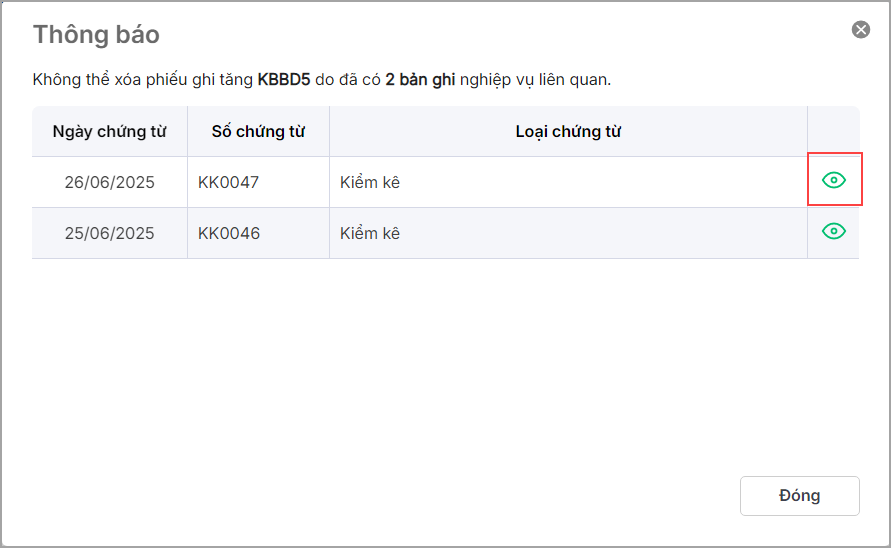Select date cell 25/06/2025
891x548 pixels.
click(x=109, y=233)
